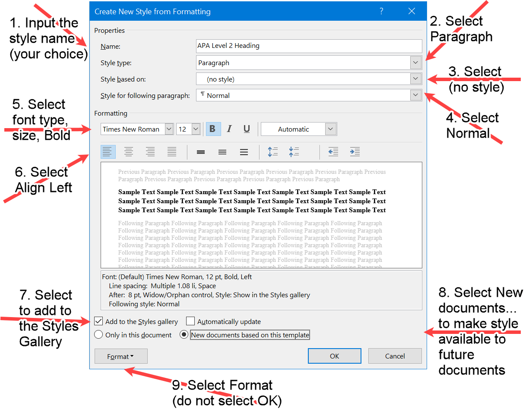532x412 pixels.
Task: Select Align Right
Action: point(150,151)
